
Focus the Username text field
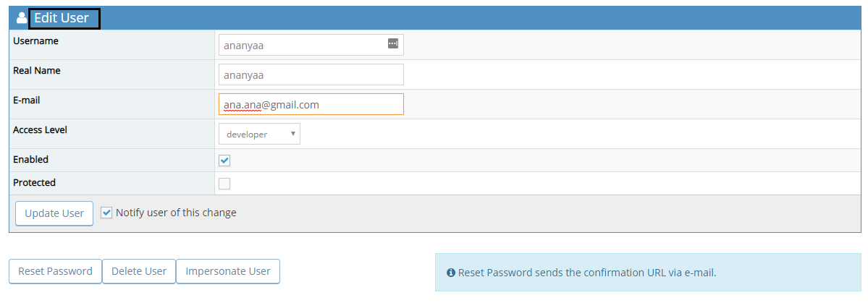point(303,45)
